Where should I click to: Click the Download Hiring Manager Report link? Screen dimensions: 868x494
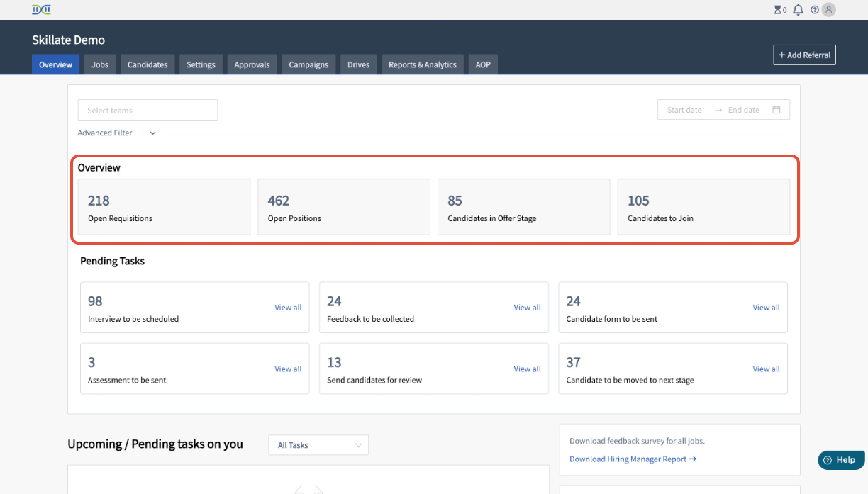[x=633, y=459]
